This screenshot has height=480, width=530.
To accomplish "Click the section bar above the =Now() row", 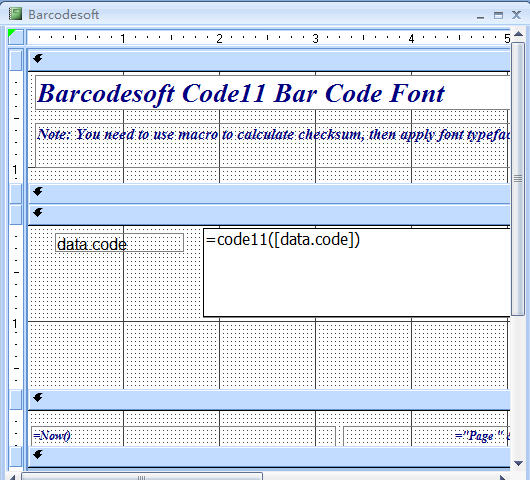I will [269, 400].
